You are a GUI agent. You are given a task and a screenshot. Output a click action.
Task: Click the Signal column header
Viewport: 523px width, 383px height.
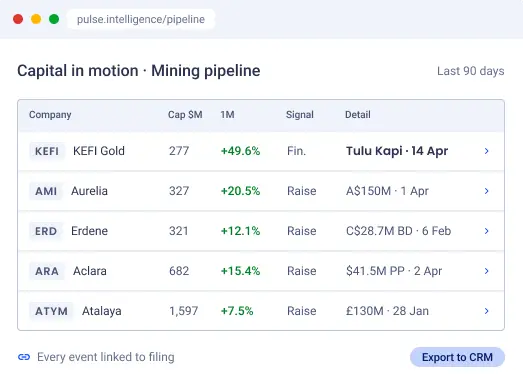[300, 115]
